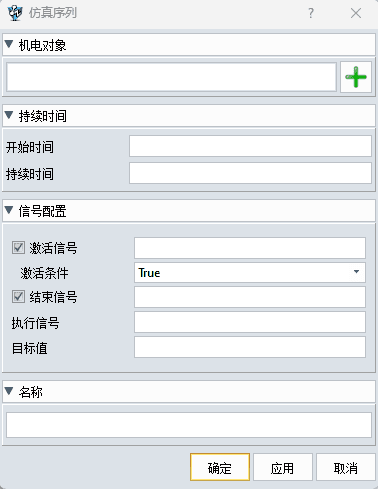Viewport: 378px width, 489px height.
Task: Focus the 开始时间 input field
Action: (250, 146)
